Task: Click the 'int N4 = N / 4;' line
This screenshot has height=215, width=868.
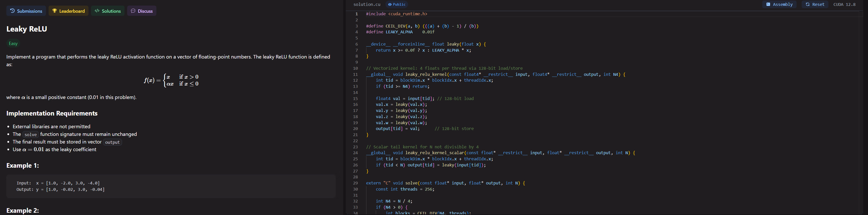Action: (x=394, y=201)
